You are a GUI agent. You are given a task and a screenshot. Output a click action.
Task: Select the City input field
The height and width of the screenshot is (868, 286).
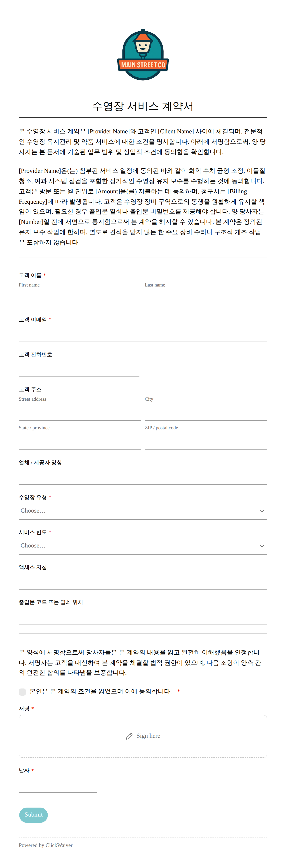pos(206,413)
